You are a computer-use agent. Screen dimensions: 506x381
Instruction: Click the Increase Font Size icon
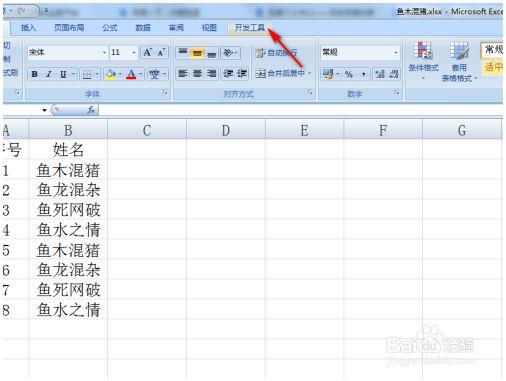[x=147, y=53]
